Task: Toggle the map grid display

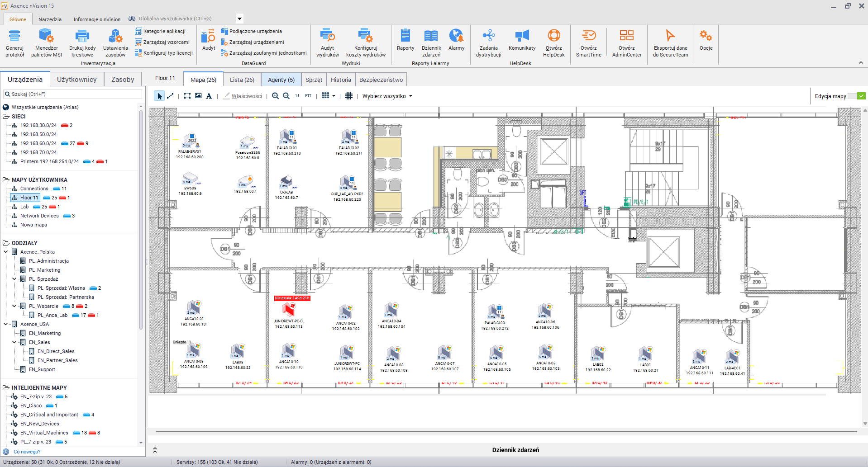Action: [x=348, y=96]
